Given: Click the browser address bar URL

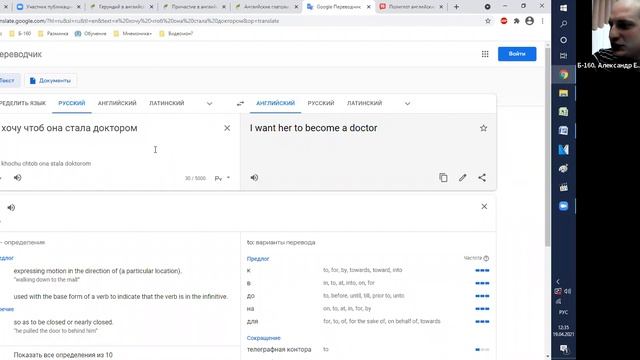Looking at the screenshot, I should click(x=139, y=21).
